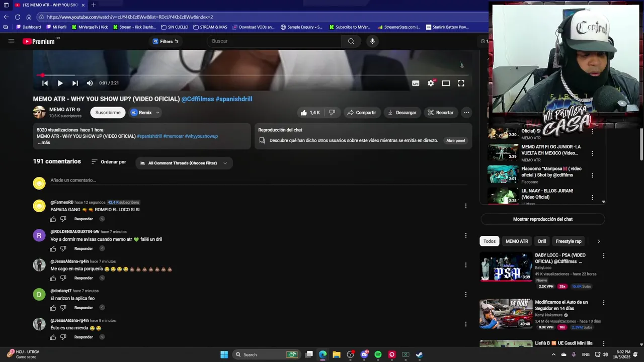Screen dimensions: 644x362
Task: Open the SIN CUELLO bookmarks folder
Action: [x=175, y=27]
